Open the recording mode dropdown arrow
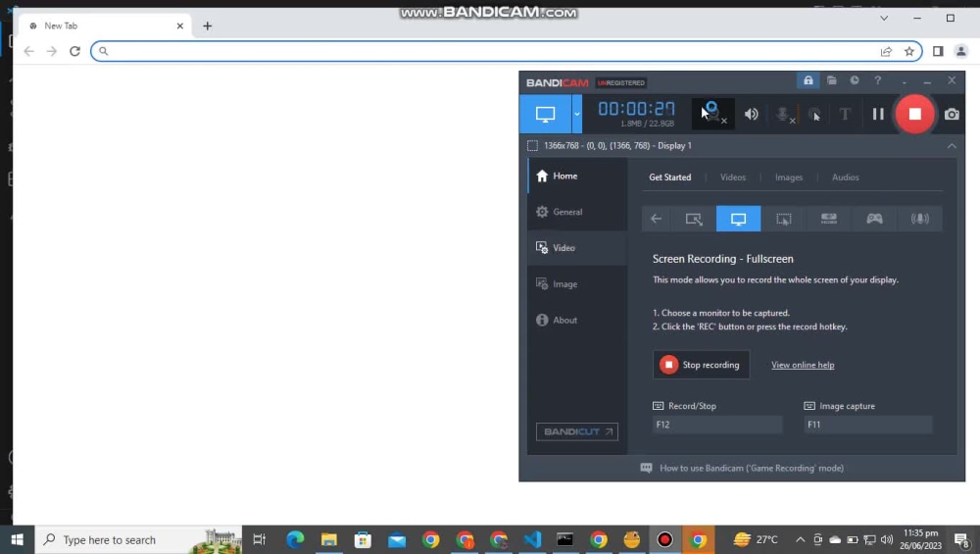Screen dimensions: 980x554 tap(577, 114)
